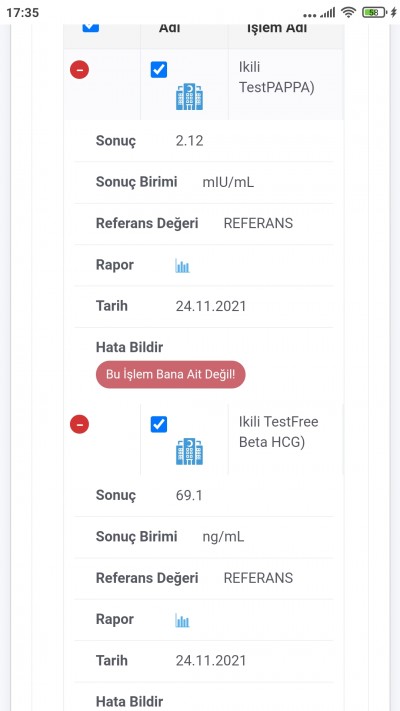The width and height of the screenshot is (400, 711).
Task: Click the Ikili TestFree Beta HCG name
Action: (278, 432)
